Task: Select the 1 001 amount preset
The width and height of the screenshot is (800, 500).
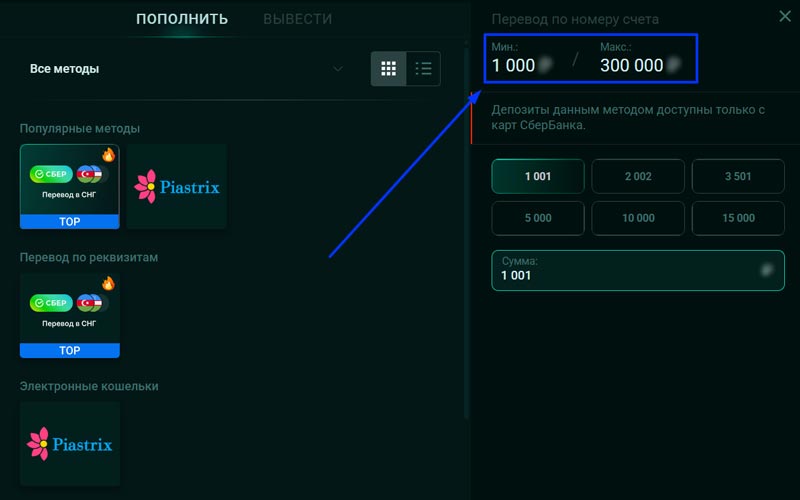Action: coord(538,176)
